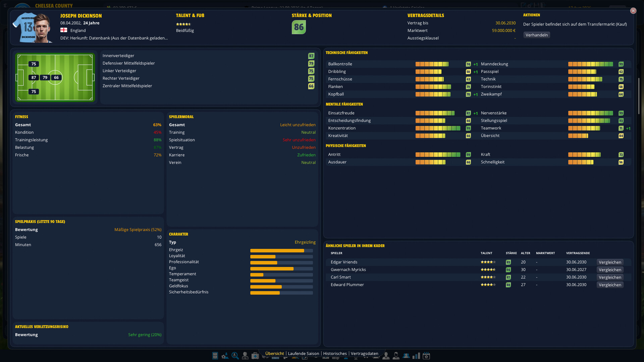Click the Marktwert value 59.000.000 €
This screenshot has width=644, height=362.
coord(504,31)
